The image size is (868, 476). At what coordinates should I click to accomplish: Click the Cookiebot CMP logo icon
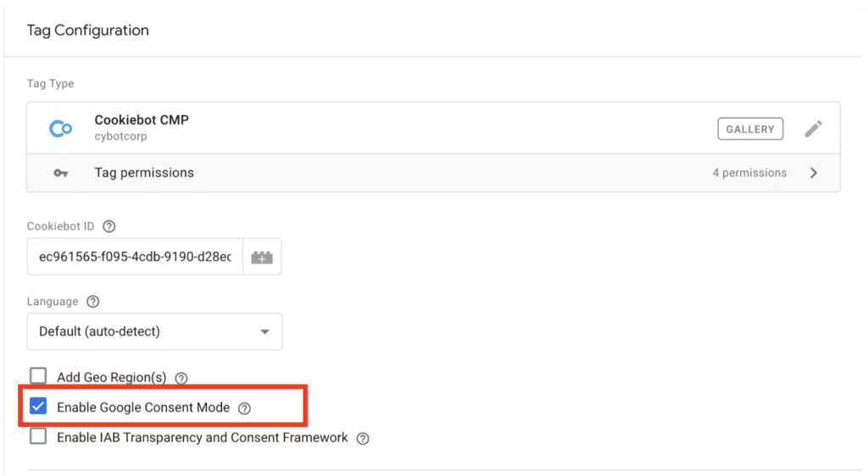tap(61, 129)
